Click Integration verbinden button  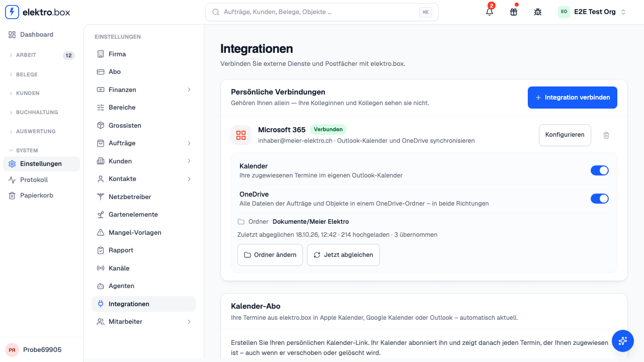coord(573,98)
